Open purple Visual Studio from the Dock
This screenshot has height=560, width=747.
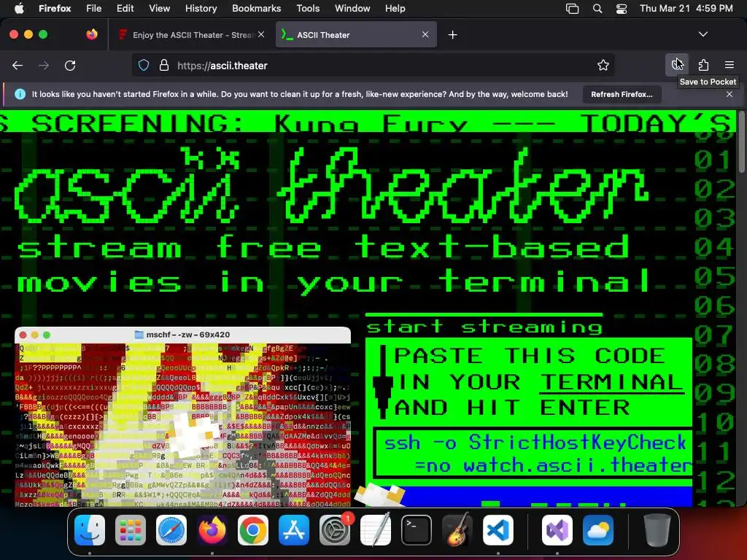pyautogui.click(x=557, y=530)
